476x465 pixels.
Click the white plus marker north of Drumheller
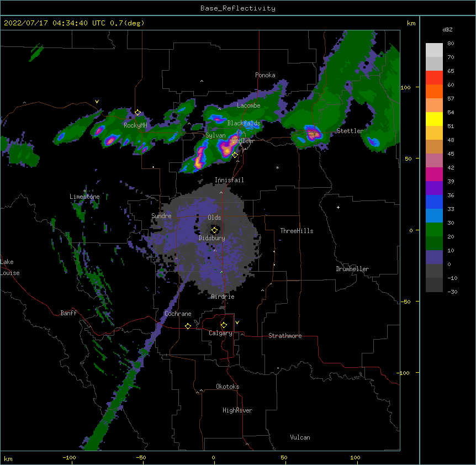click(338, 207)
